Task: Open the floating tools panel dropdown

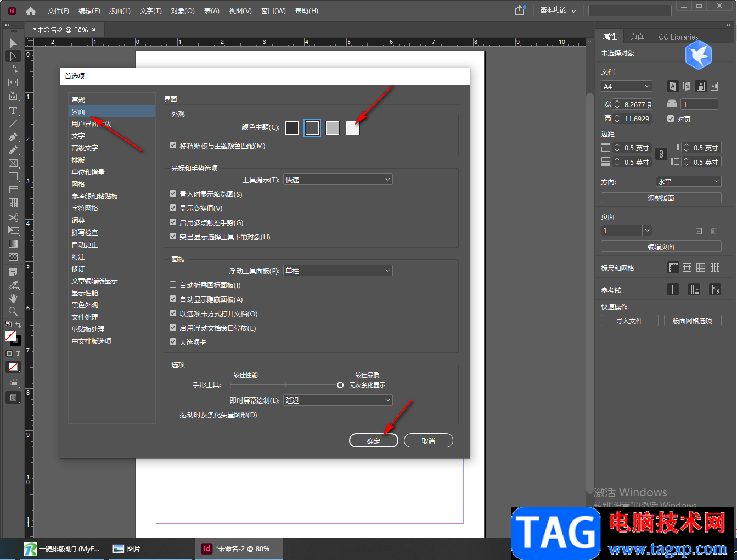Action: pyautogui.click(x=338, y=271)
